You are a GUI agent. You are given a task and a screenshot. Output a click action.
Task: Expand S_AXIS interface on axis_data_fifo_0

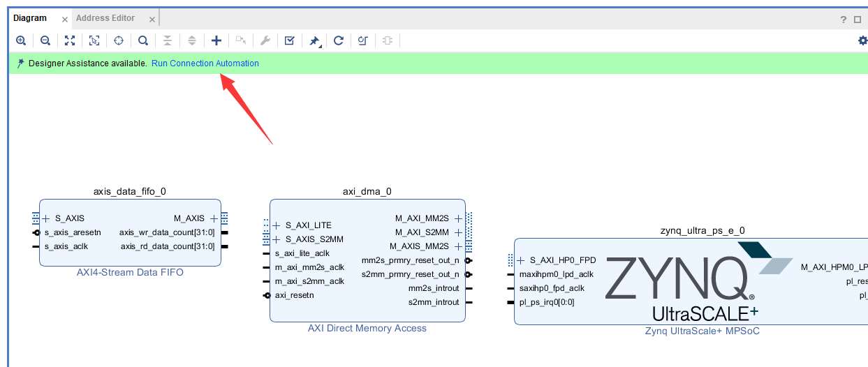(45, 218)
